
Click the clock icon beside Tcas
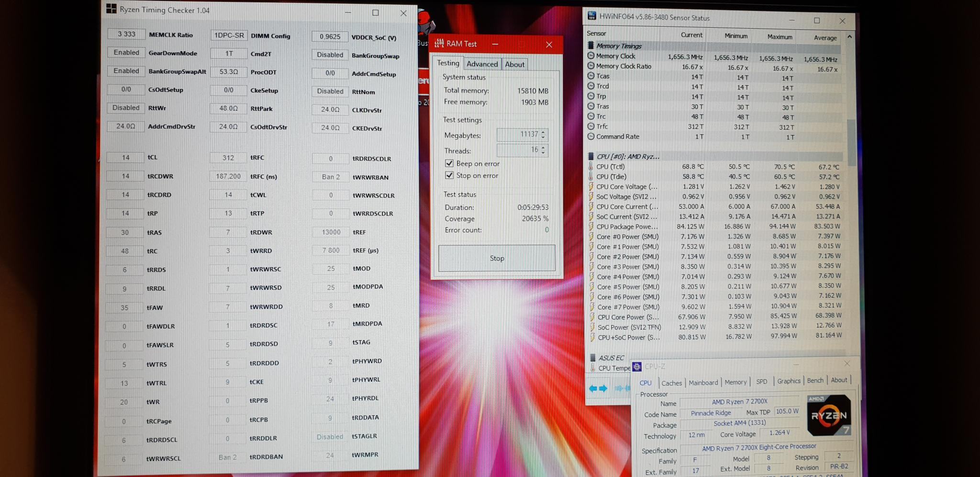click(x=591, y=76)
